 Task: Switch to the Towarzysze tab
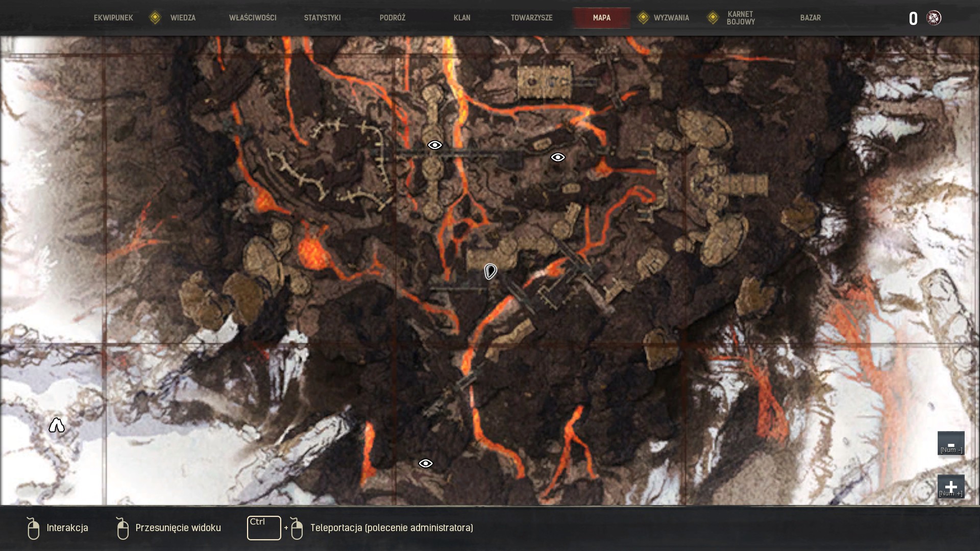tap(532, 18)
